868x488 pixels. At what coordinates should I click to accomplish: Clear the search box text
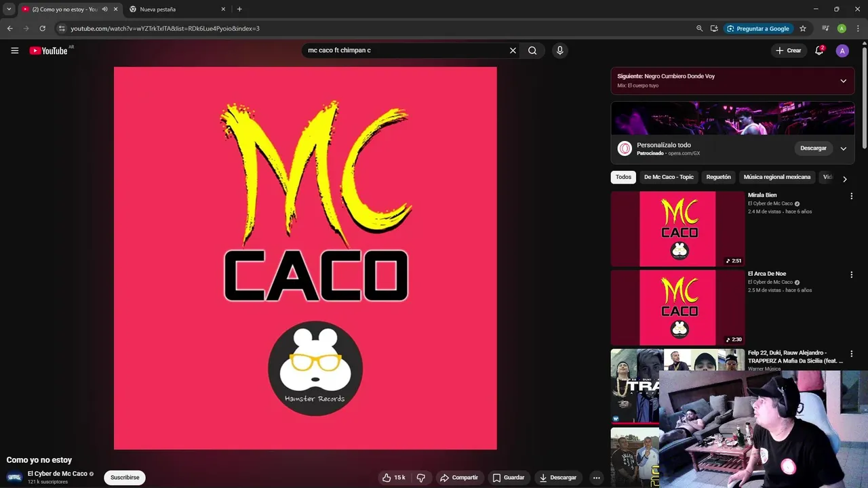point(513,50)
